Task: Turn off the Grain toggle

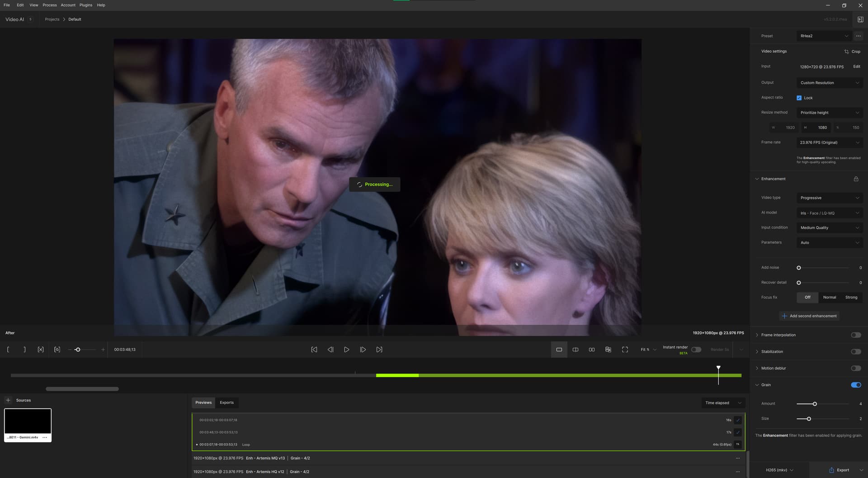Action: [856, 385]
